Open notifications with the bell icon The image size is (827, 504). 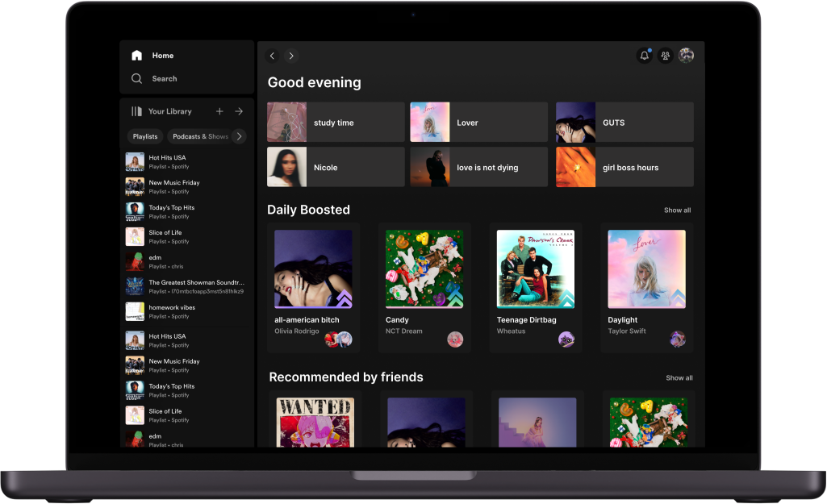644,55
